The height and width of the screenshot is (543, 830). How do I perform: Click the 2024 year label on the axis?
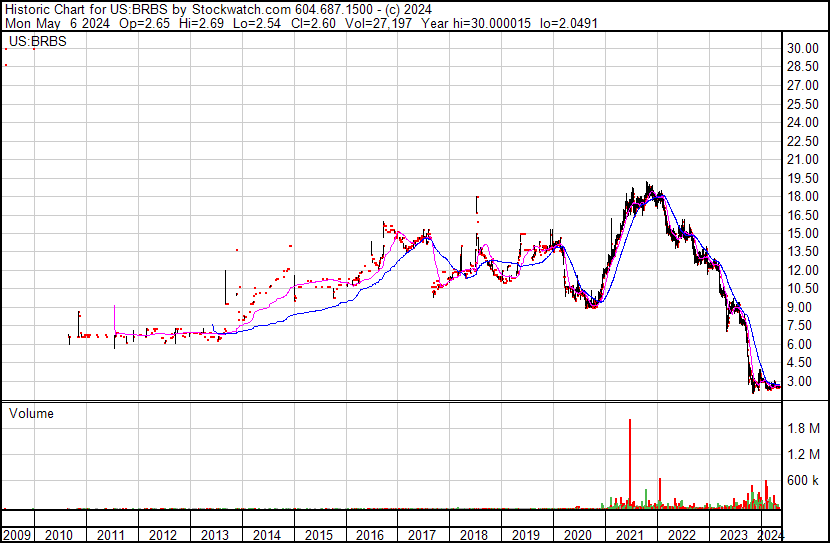770,535
